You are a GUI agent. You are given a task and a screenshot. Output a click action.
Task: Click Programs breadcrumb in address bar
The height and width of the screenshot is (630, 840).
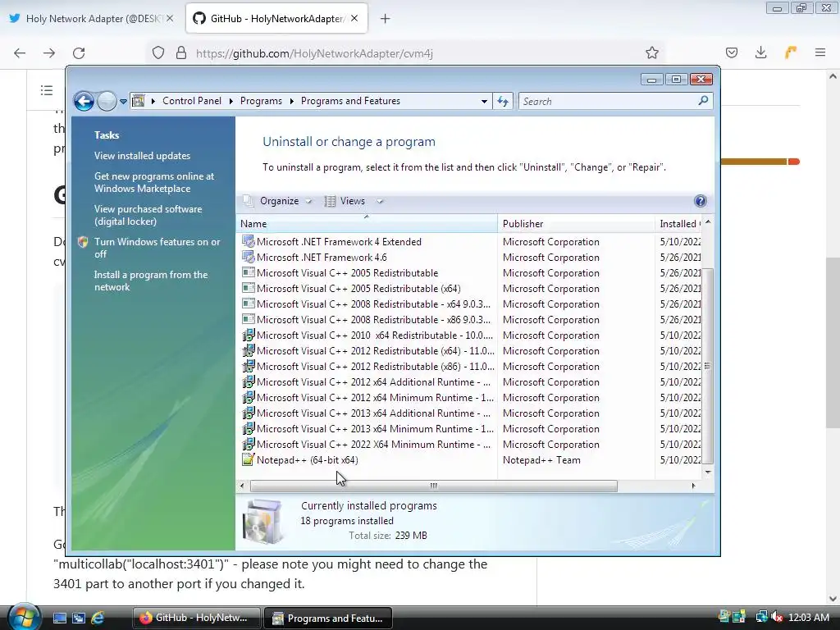click(x=261, y=101)
